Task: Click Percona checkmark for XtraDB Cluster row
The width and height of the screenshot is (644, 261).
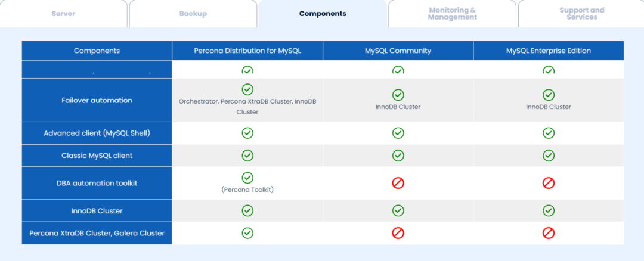Action: click(247, 233)
